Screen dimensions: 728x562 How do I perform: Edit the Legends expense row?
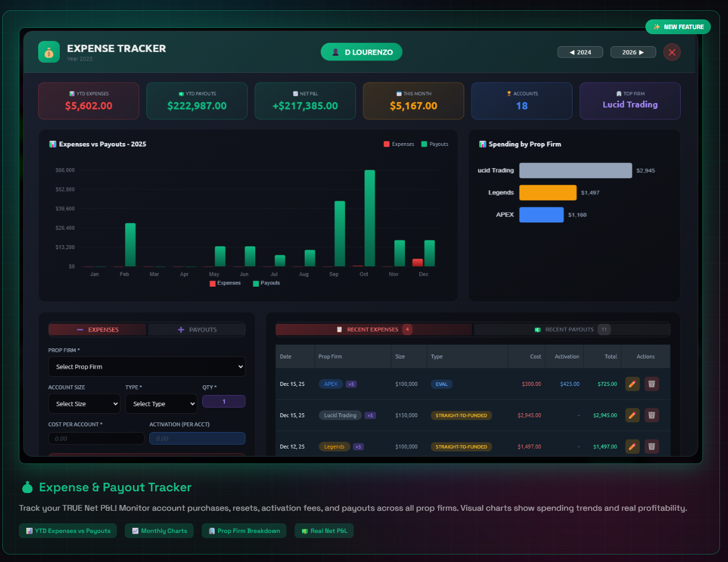tap(632, 446)
